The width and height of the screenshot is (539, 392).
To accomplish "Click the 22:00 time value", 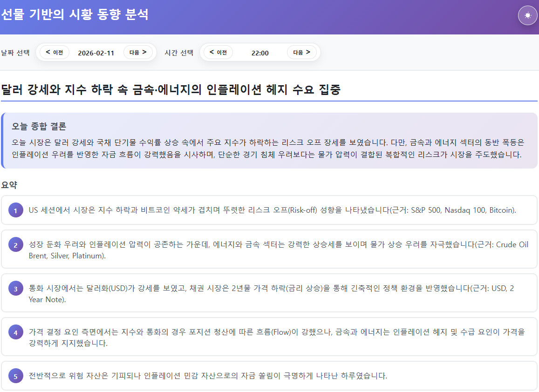I will tap(260, 53).
